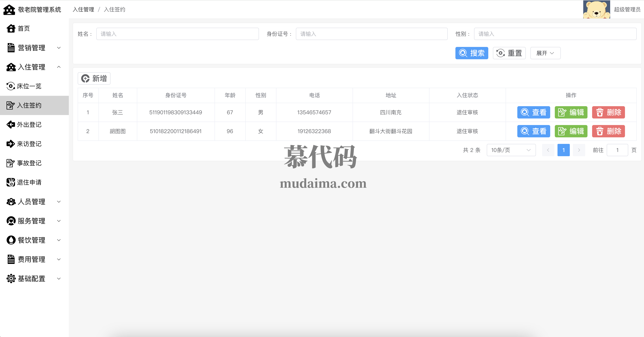
Task: Select the 入住签约 menu item
Action: pos(29,105)
